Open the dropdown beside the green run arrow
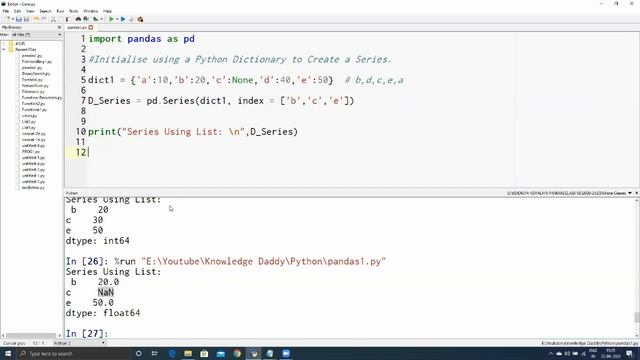 click(x=116, y=19)
